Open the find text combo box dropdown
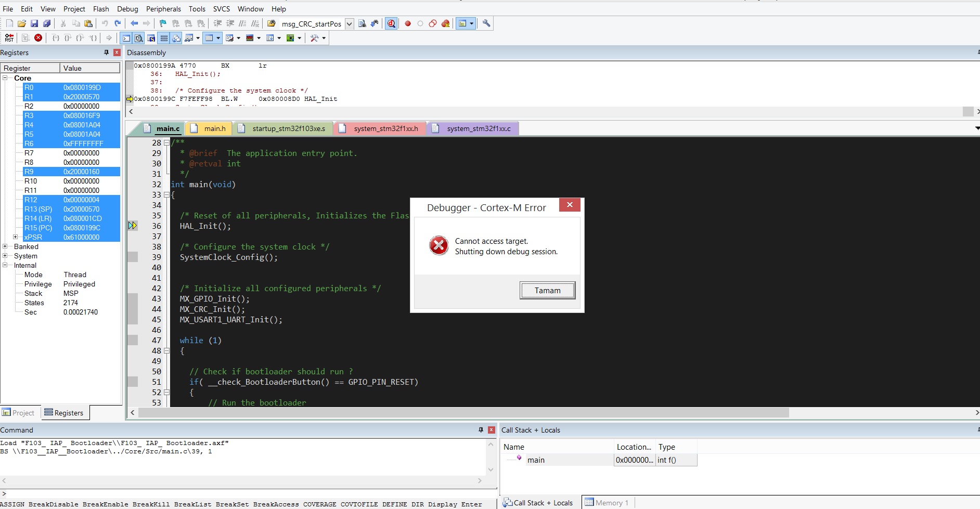Image resolution: width=980 pixels, height=509 pixels. coord(350,24)
